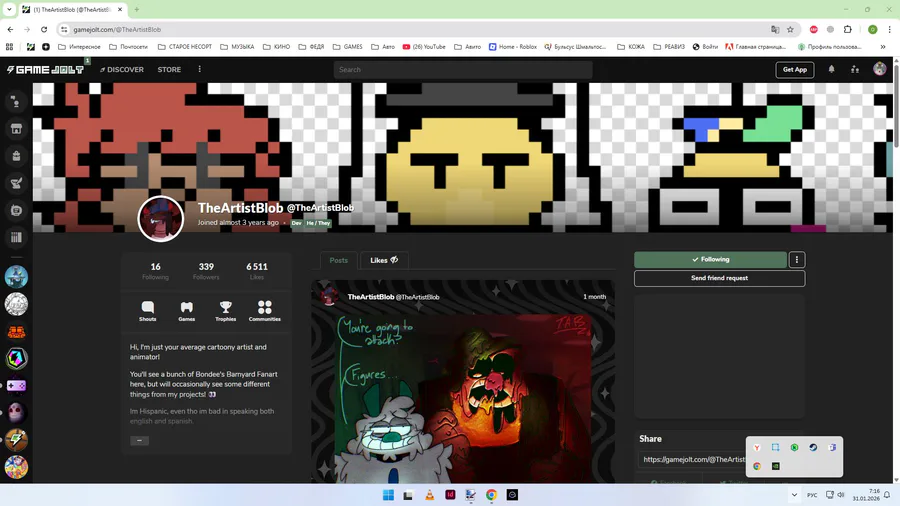Open the (26) YouTube bookmark
Image resolution: width=900 pixels, height=506 pixels.
[424, 47]
